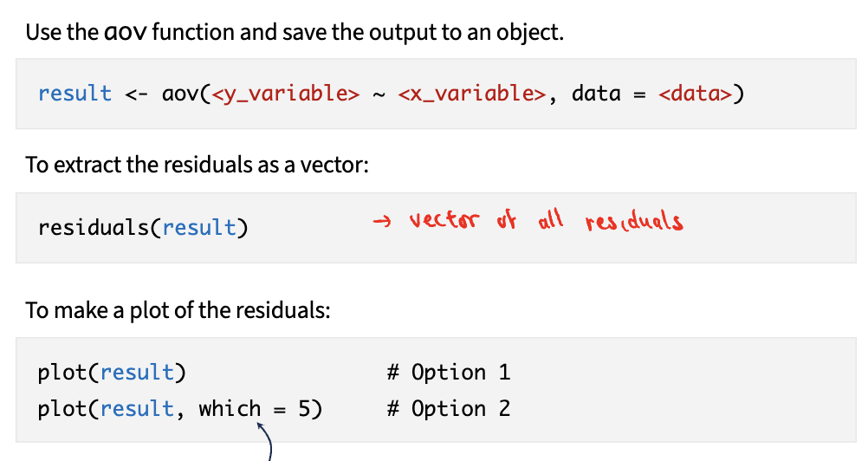
Task: Click the residuals(result) code line
Action: click(143, 228)
